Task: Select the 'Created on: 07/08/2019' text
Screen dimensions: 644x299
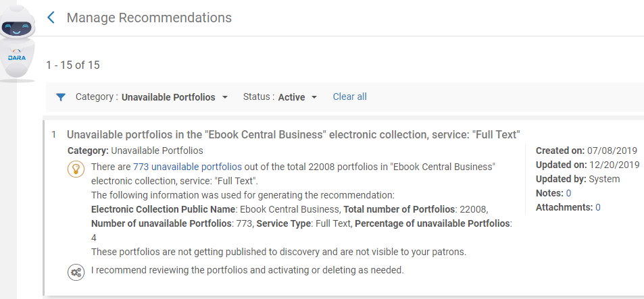Action: coord(586,151)
